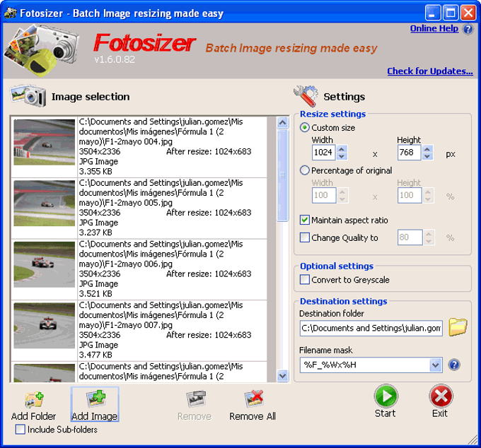Viewport: 481px width, 448px height.
Task: Click the red Exit icon
Action: [441, 396]
